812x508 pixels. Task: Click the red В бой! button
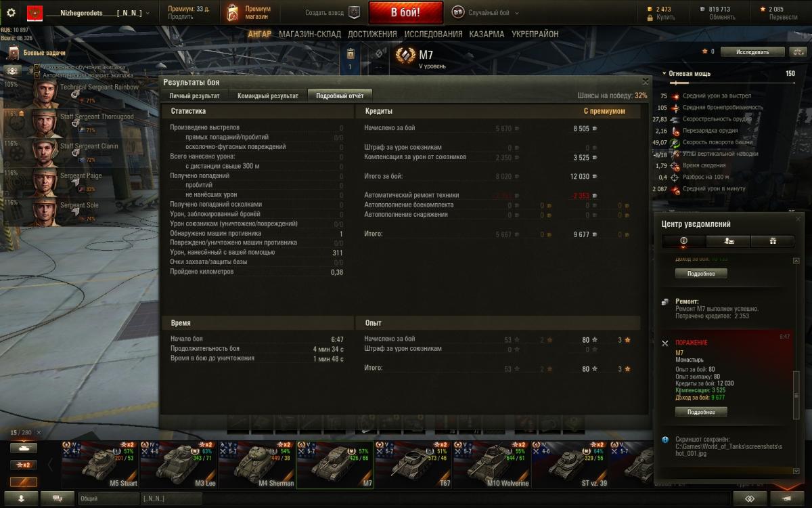[406, 12]
